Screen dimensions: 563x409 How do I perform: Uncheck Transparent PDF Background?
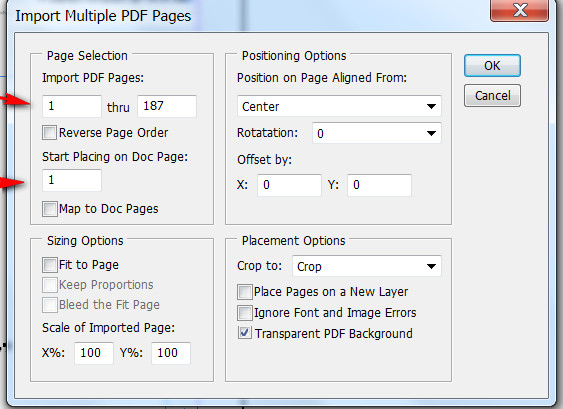245,333
